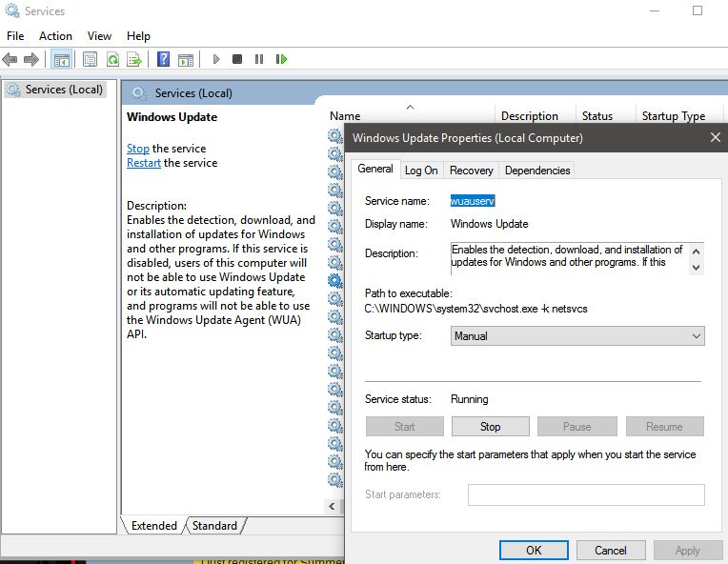Open the Properties toolbar icon
Viewport: 728px width, 564px height.
tap(90, 59)
